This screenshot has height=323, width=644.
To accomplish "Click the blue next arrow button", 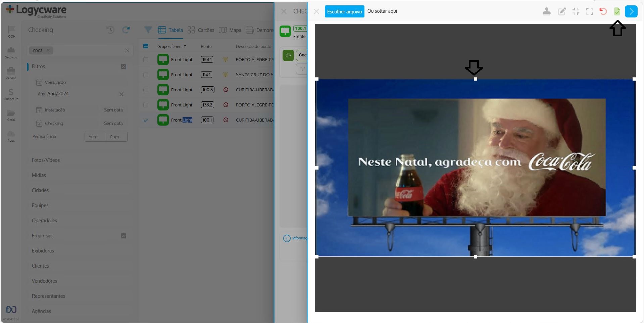I will (631, 11).
